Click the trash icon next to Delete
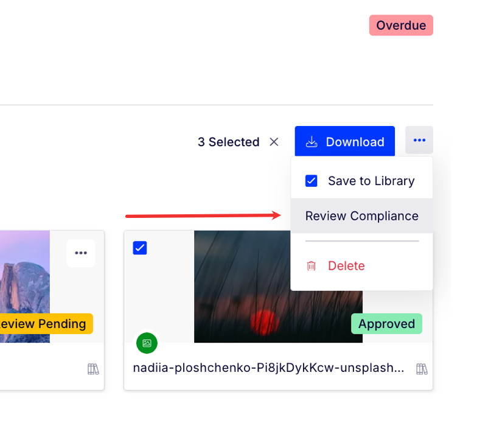Image resolution: width=477 pixels, height=448 pixels. [311, 265]
